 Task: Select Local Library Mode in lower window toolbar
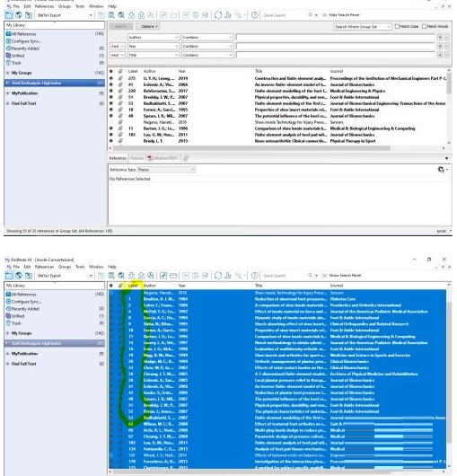click(x=9, y=276)
